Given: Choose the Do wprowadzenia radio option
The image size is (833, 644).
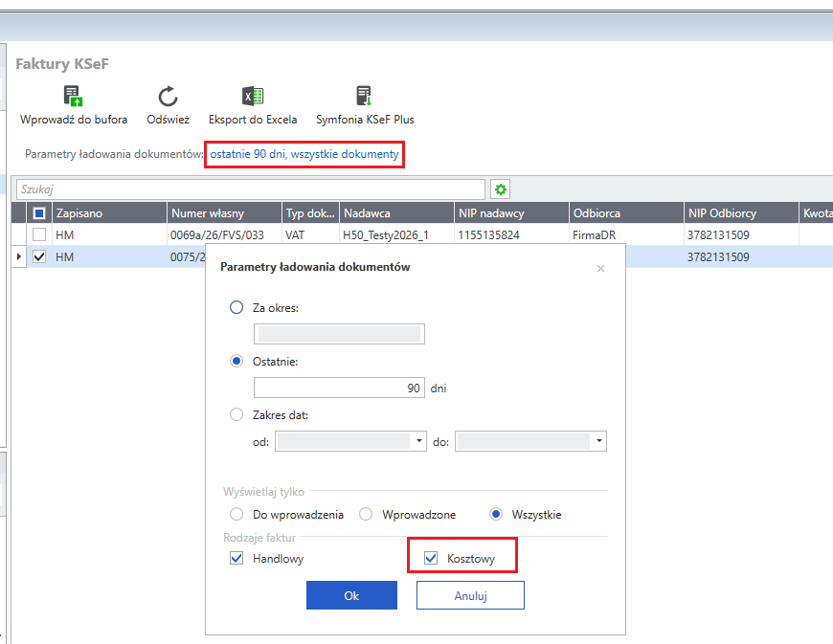Looking at the screenshot, I should 236,514.
